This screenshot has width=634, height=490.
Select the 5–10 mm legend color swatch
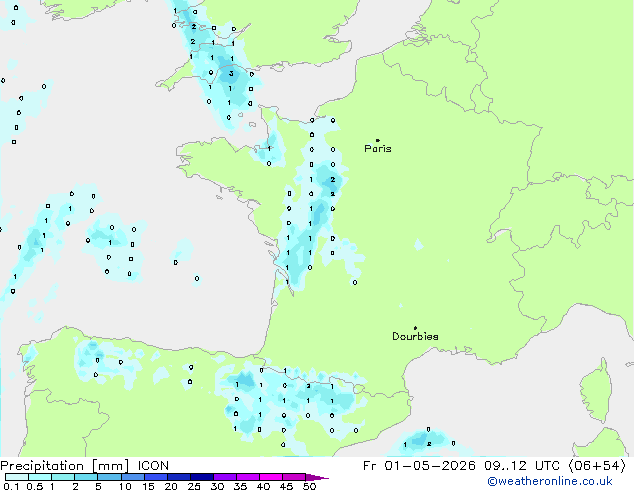click(x=109, y=477)
